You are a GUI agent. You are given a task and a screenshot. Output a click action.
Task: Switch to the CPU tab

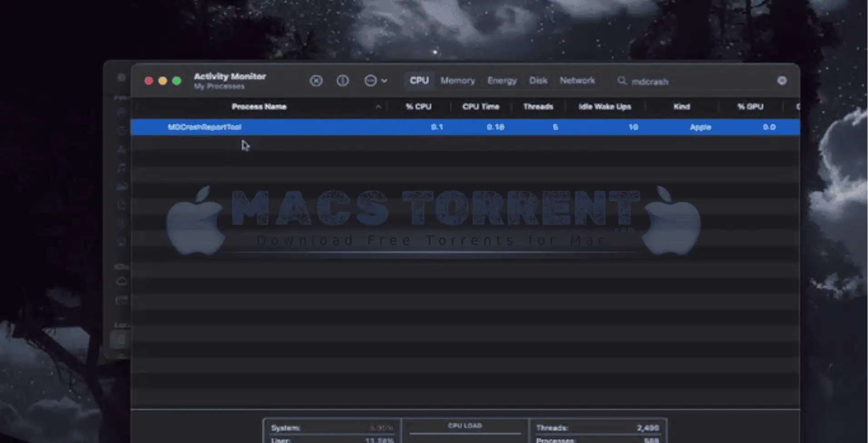point(419,80)
